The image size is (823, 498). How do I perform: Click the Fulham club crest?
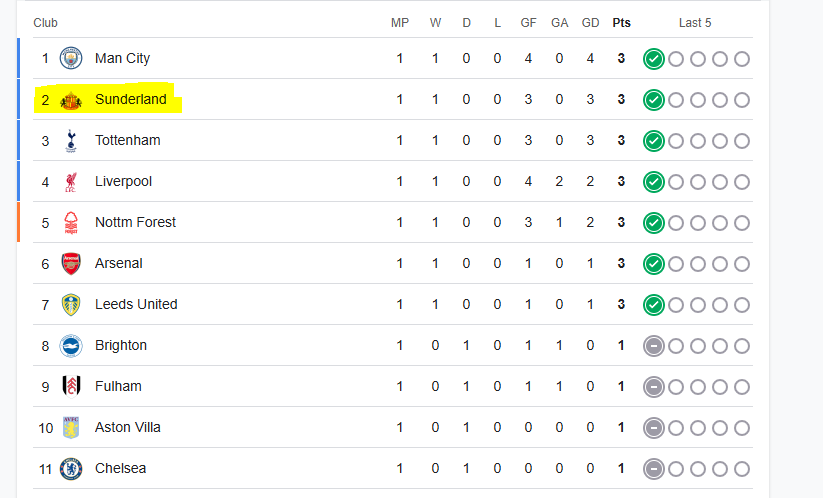point(71,387)
